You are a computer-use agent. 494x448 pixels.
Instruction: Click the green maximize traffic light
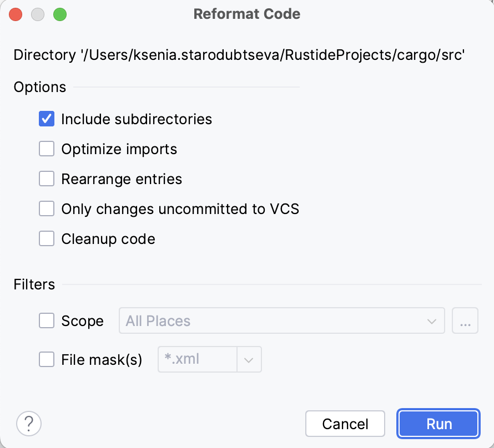point(60,14)
